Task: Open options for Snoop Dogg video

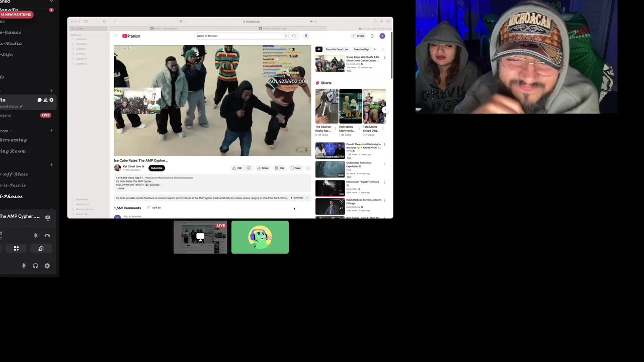Action: click(385, 57)
